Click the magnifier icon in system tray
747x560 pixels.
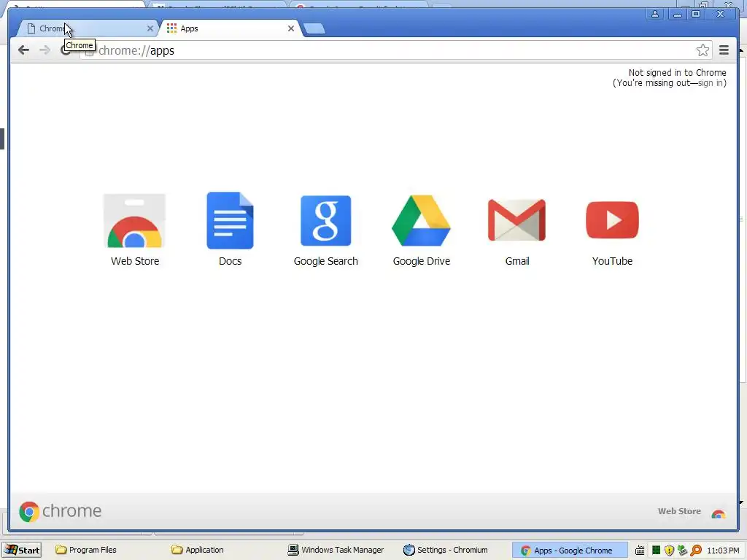pos(696,551)
